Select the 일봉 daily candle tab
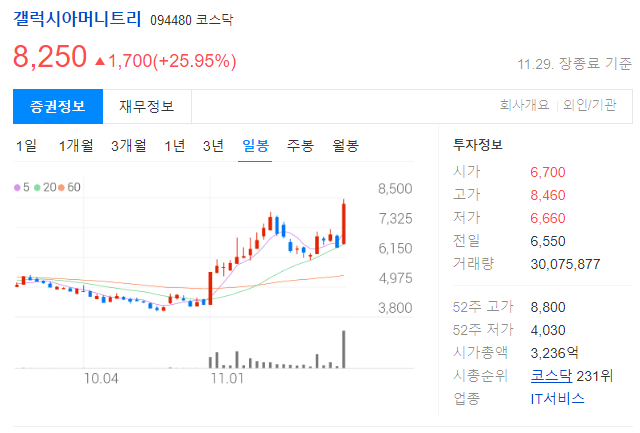This screenshot has width=640, height=433. click(255, 146)
